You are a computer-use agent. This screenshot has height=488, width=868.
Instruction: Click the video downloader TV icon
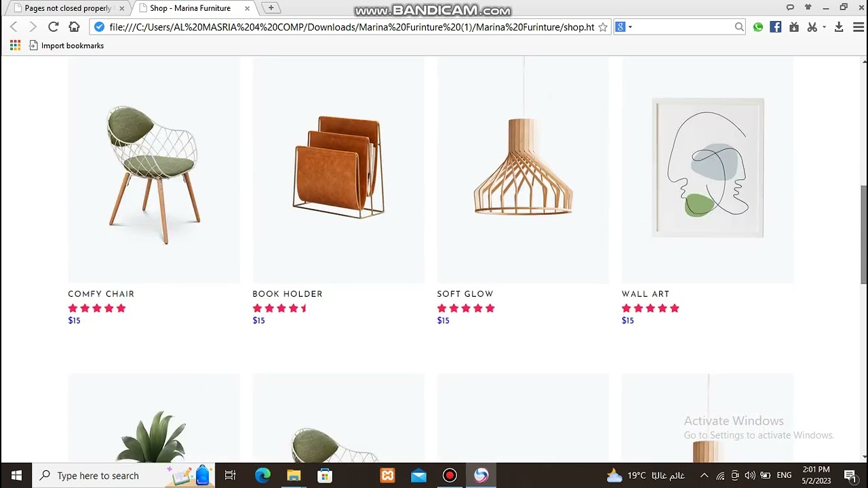794,27
